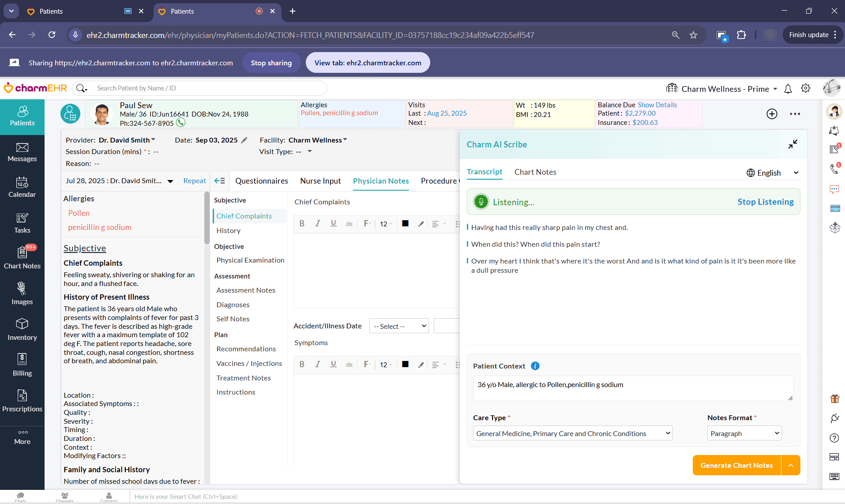Change the transcript language from English
The width and height of the screenshot is (845, 504).
pyautogui.click(x=773, y=173)
